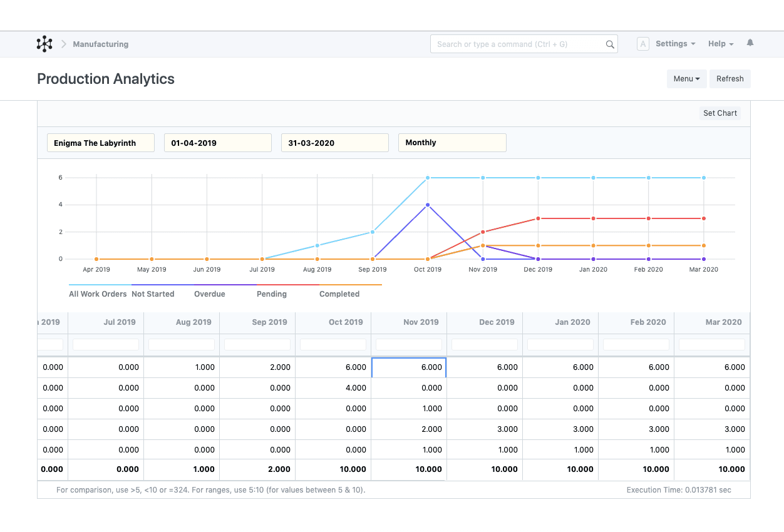Click the Dec 2019 column filter box
Image resolution: width=784 pixels, height=532 pixels.
(485, 344)
